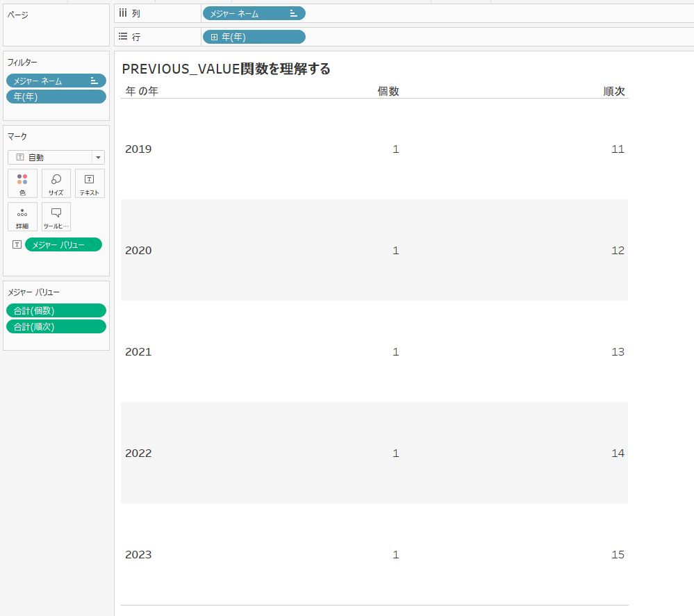
Task: Expand the 年(年) pill plus sign on rows
Action: (214, 37)
